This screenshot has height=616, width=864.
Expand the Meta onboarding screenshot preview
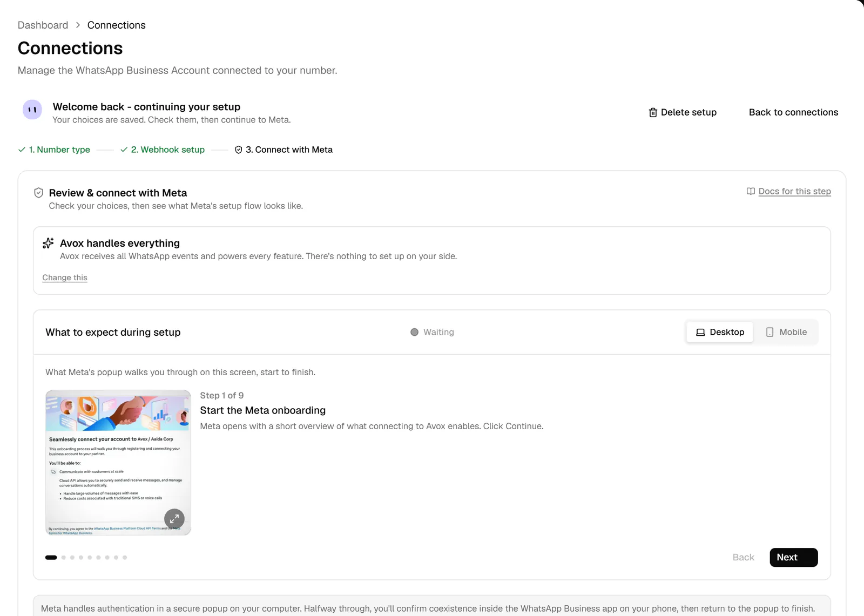174,519
